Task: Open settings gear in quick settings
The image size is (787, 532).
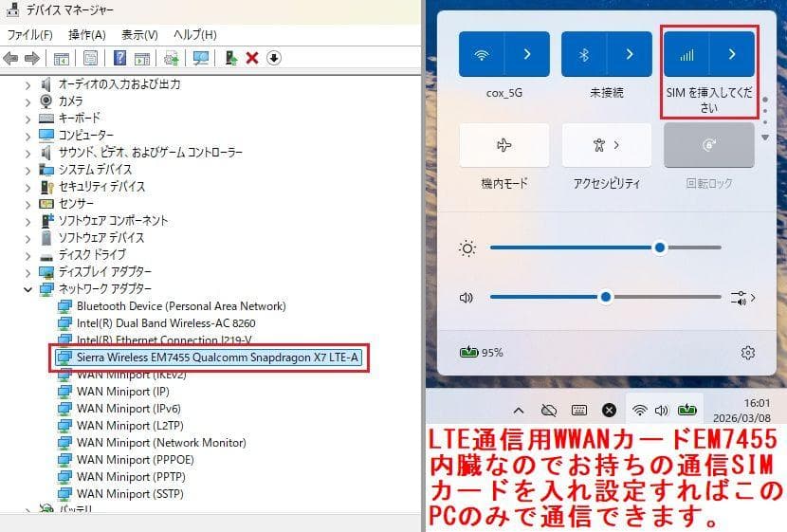Action: pyautogui.click(x=748, y=353)
